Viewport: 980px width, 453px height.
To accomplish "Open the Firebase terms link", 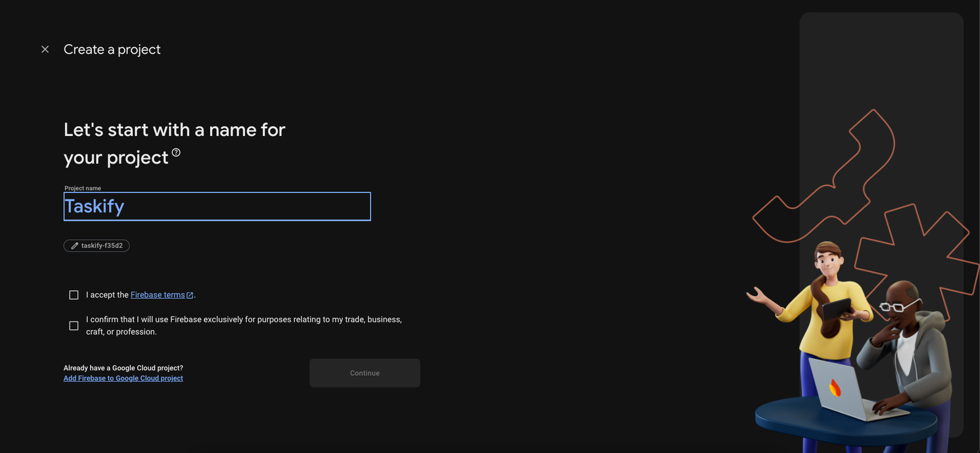I will tap(157, 295).
